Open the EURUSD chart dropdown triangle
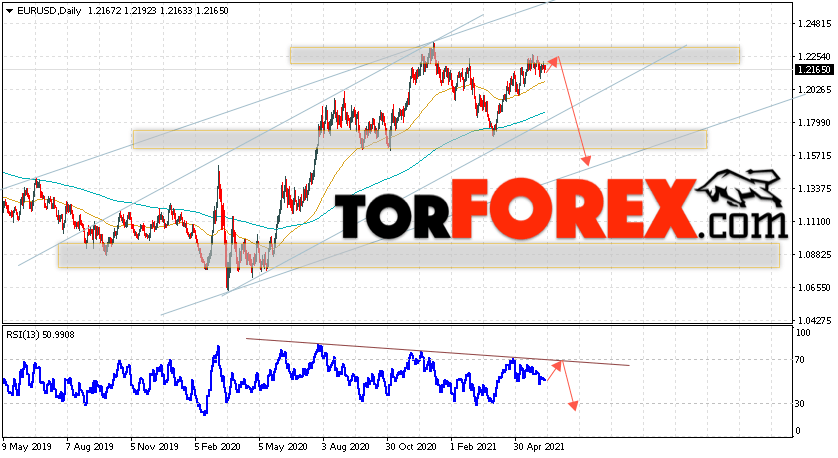Viewport: 838px width, 458px height. pyautogui.click(x=9, y=11)
